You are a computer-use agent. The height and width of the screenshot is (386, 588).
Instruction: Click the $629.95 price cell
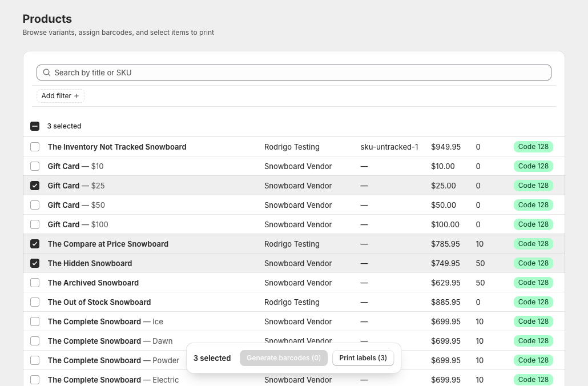click(x=445, y=283)
